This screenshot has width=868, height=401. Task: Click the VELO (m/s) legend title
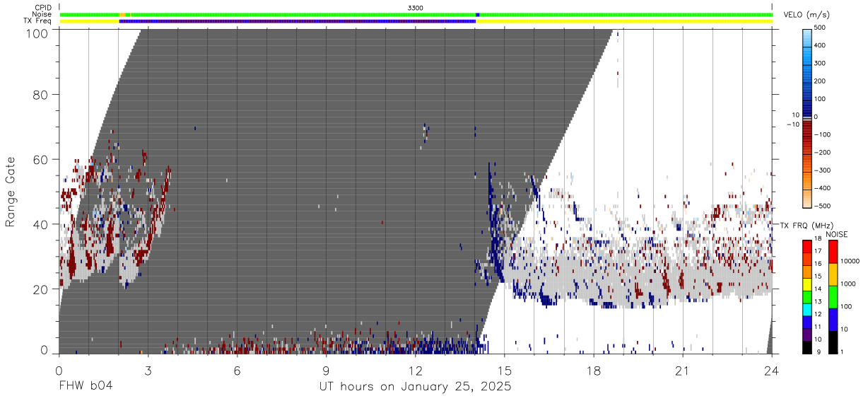coord(807,14)
